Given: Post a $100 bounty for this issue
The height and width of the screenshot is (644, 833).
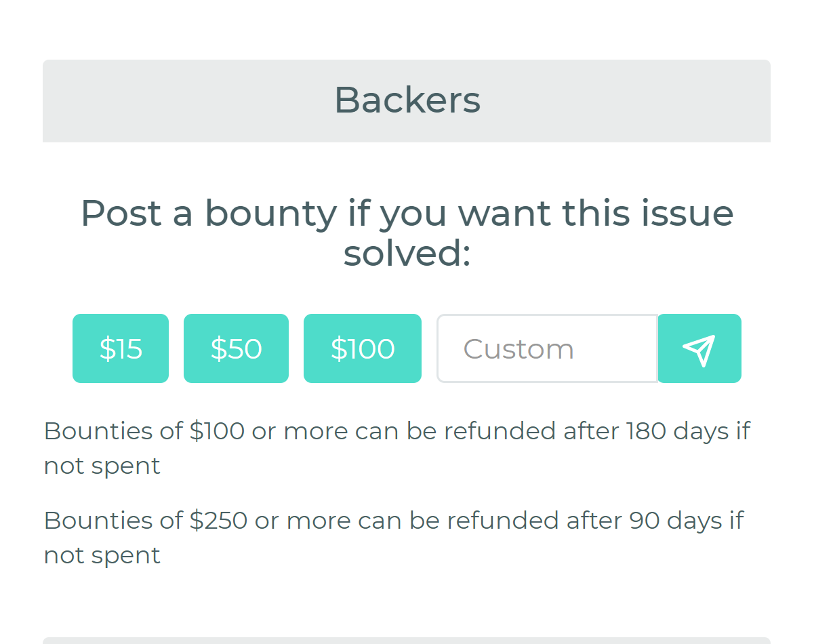Looking at the screenshot, I should click(x=363, y=348).
